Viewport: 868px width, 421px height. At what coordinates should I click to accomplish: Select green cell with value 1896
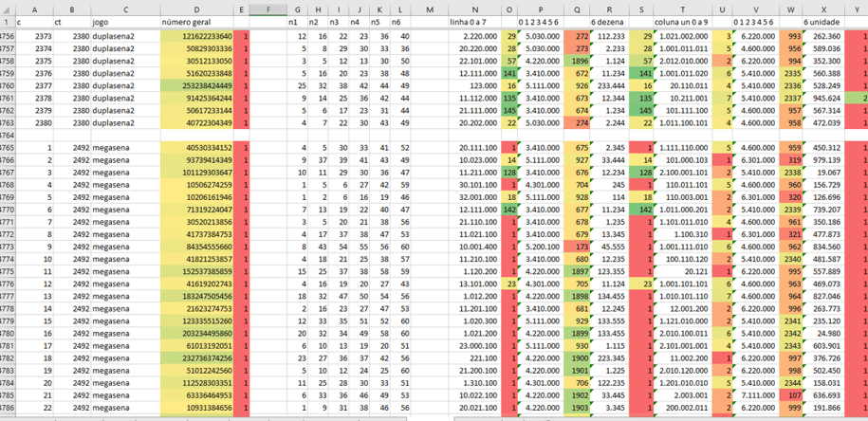577,61
